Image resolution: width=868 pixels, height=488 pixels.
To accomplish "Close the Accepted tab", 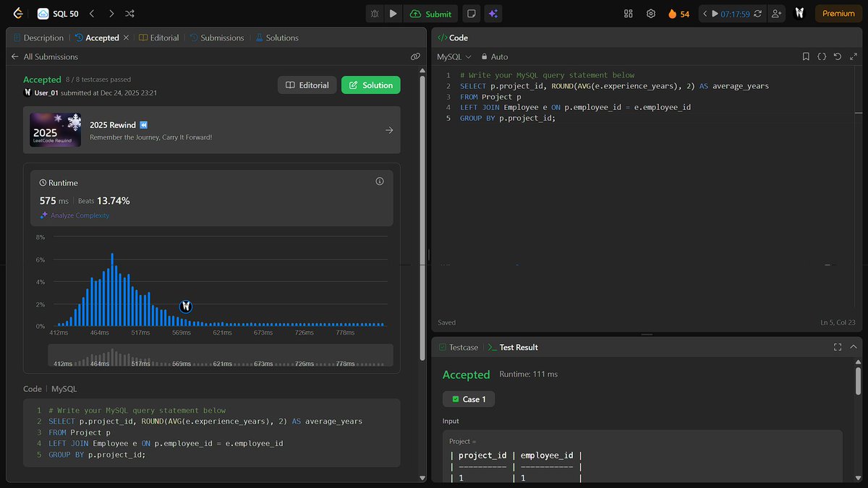I will click(127, 38).
